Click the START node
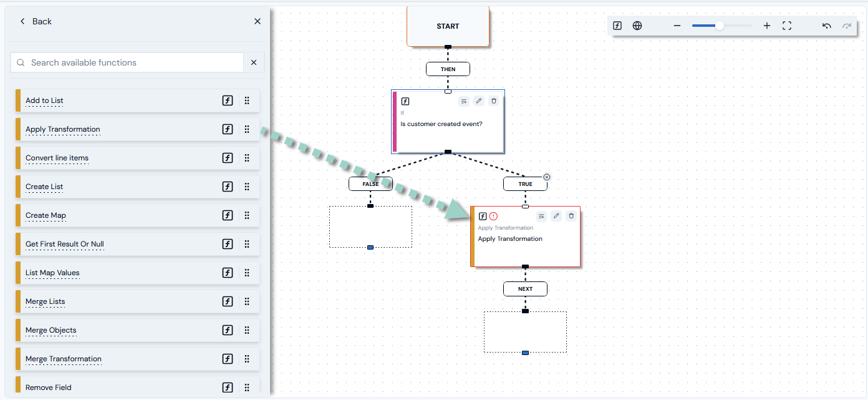Screen dimensions: 868x400 point(448,26)
